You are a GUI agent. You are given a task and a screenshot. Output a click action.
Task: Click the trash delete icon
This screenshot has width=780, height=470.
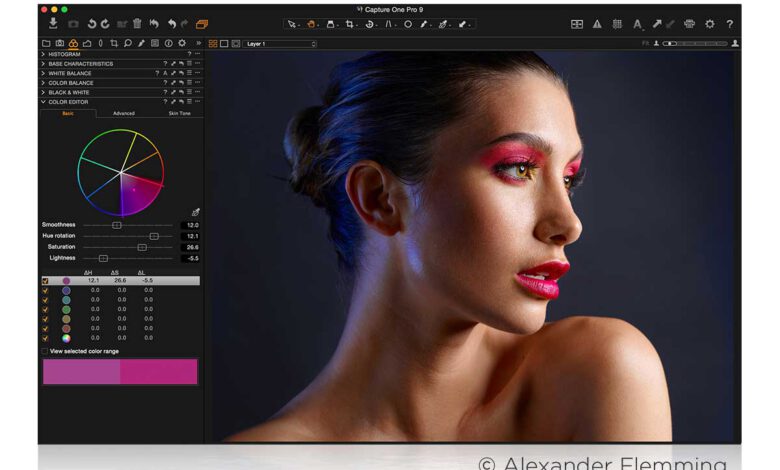[136, 23]
